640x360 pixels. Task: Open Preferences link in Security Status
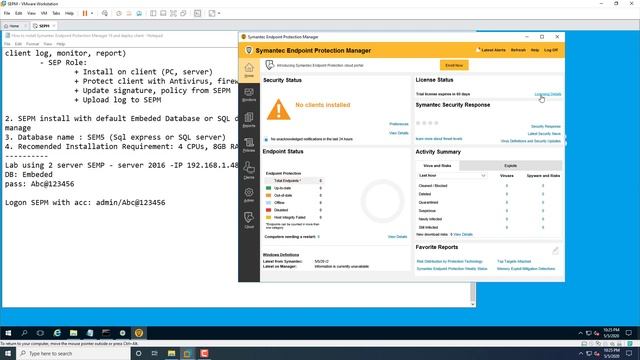click(398, 124)
